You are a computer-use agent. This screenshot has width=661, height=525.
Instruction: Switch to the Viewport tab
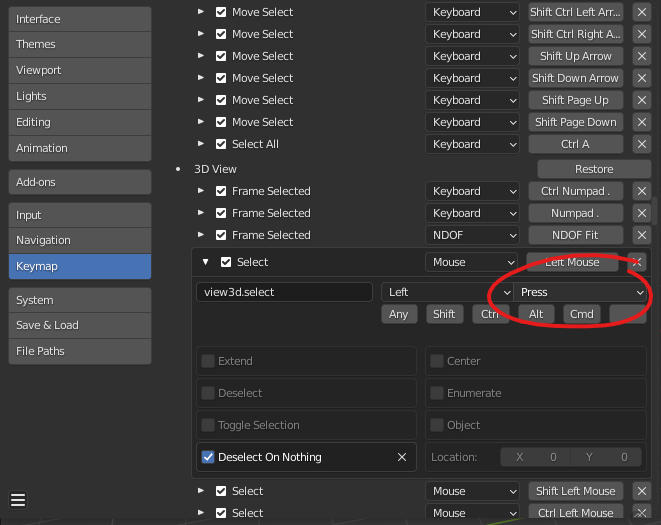pos(80,70)
